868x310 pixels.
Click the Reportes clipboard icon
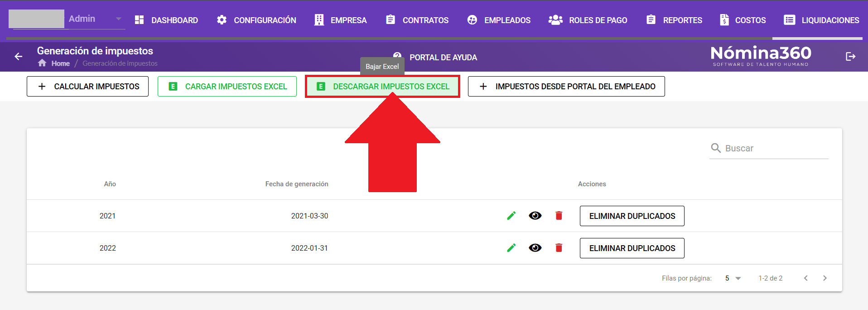(651, 19)
